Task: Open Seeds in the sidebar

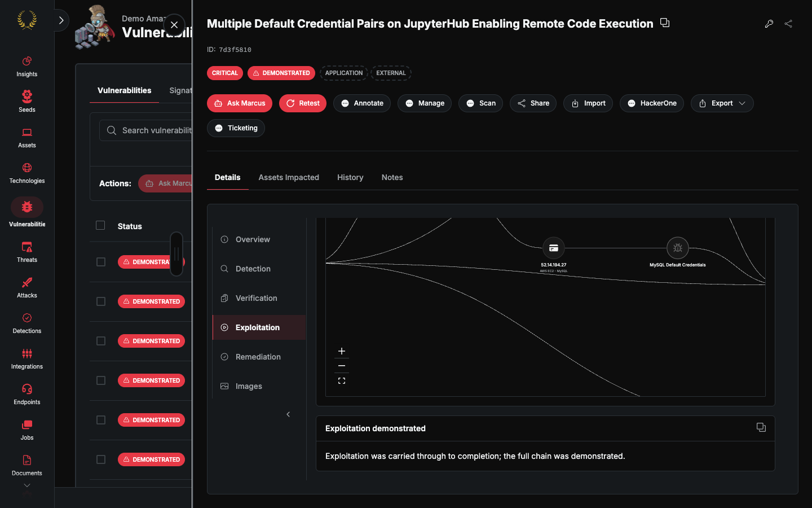Action: (27, 102)
